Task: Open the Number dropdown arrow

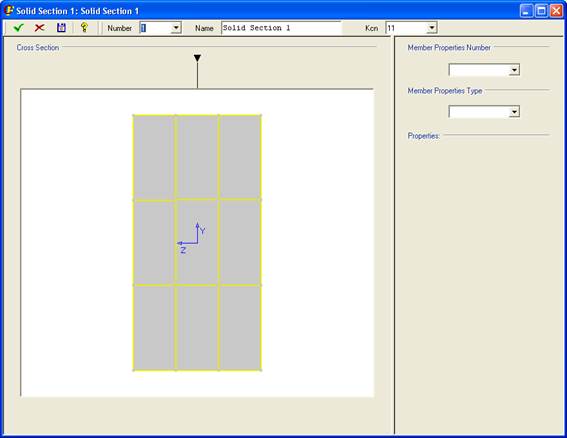Action: pos(176,28)
